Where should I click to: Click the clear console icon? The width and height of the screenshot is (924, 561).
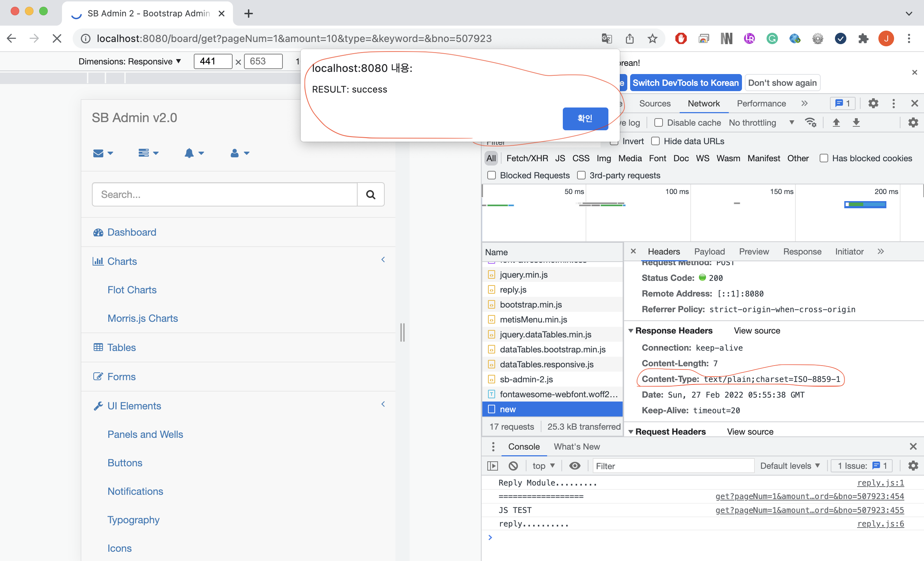[513, 466]
